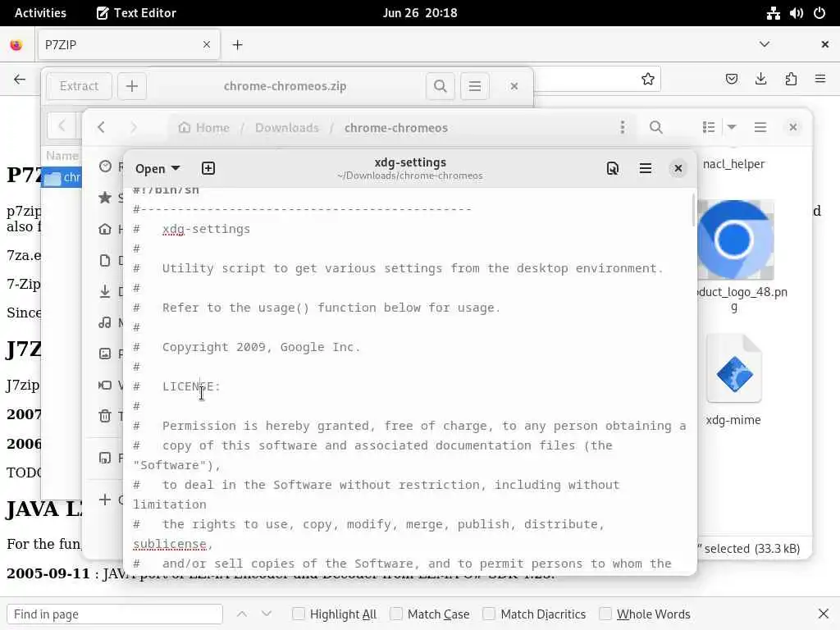Screen dimensions: 840x630
Task: Click the Text Editor vertical scrollbar
Action: point(693,210)
